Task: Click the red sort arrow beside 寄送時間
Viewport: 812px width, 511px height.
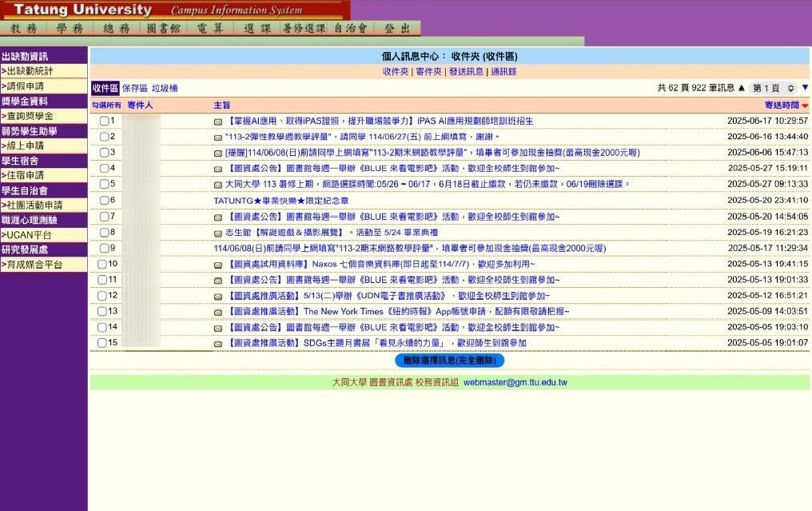Action: [805, 106]
